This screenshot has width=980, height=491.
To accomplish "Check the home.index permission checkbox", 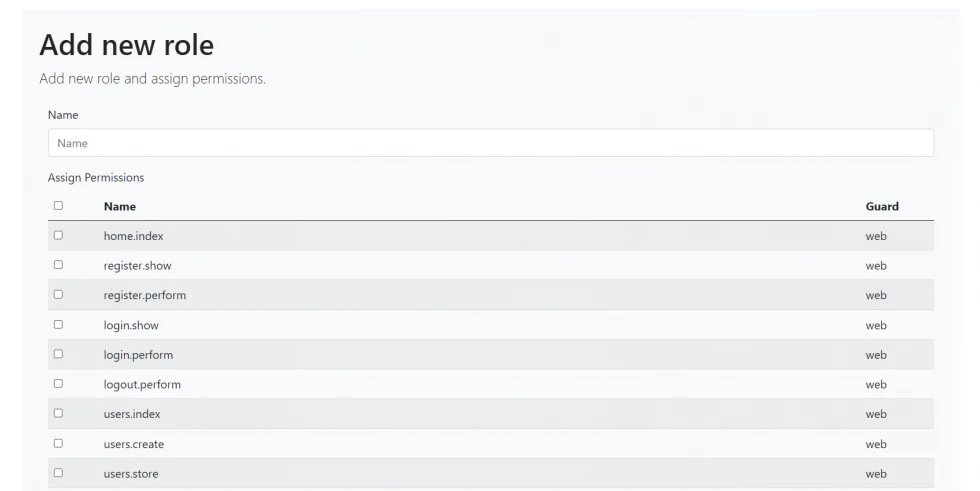I will tap(58, 236).
